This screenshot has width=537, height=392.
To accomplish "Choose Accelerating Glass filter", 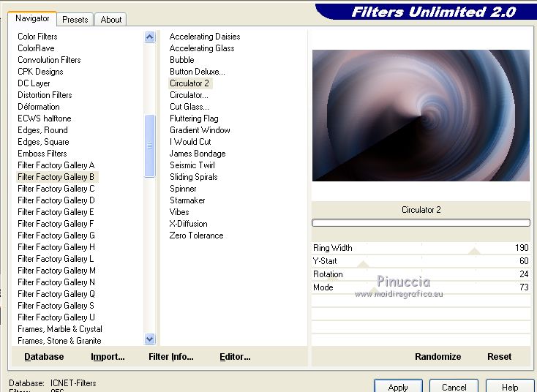I will (202, 48).
